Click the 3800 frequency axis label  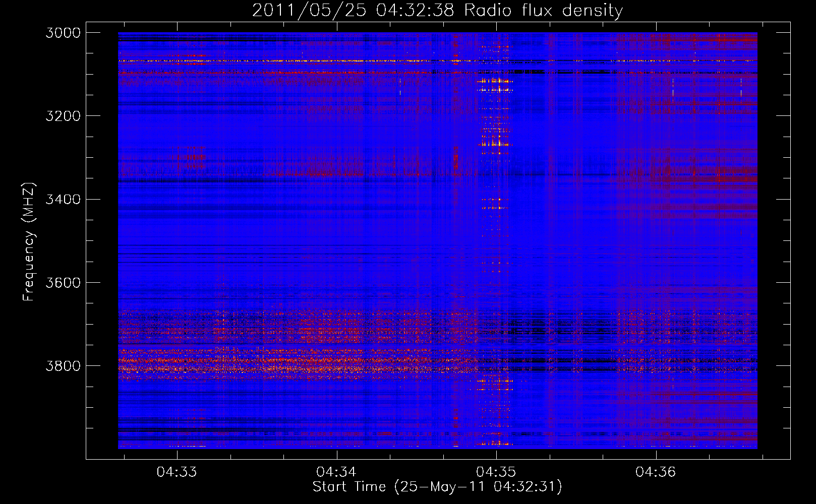[63, 365]
